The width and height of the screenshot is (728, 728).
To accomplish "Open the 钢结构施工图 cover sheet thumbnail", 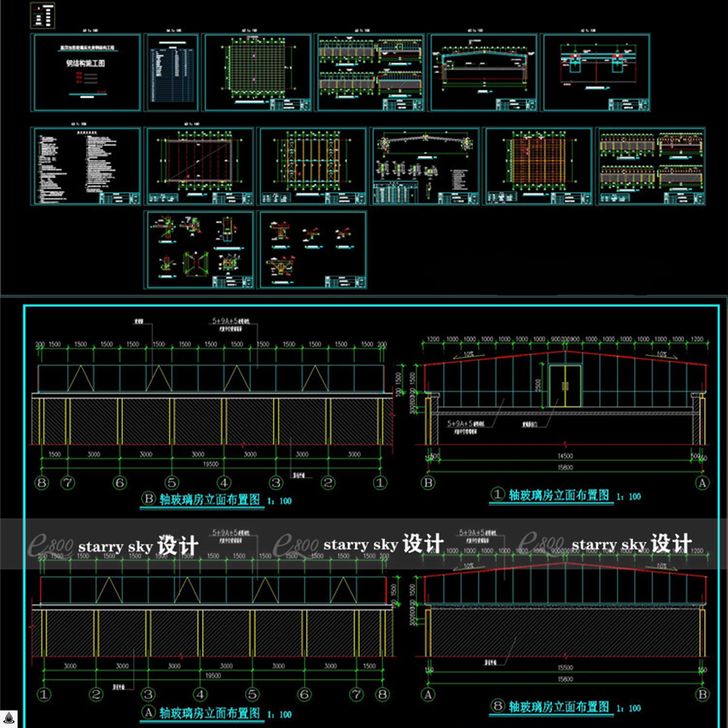I will pos(86,72).
